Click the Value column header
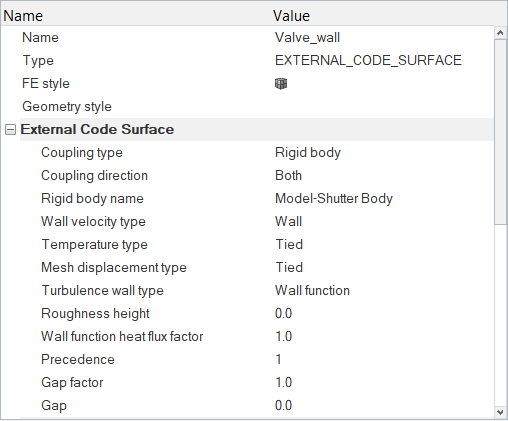The image size is (508, 421). click(292, 16)
